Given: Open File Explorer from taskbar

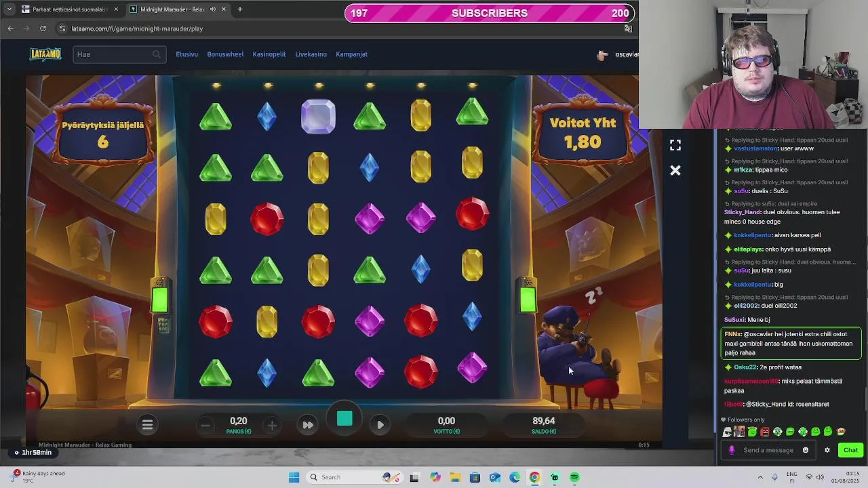Looking at the screenshot, I should click(455, 477).
